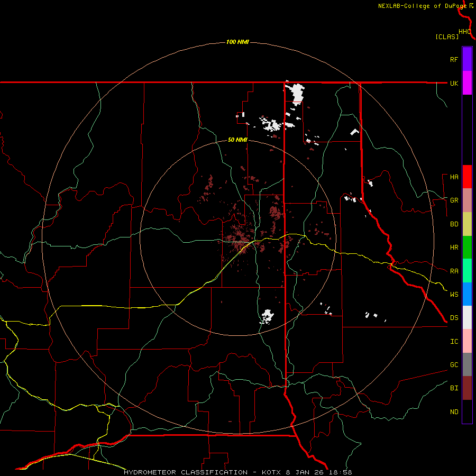This screenshot has width=476, height=476.
Task: Select the BD yellow legend block
Action: (x=467, y=224)
